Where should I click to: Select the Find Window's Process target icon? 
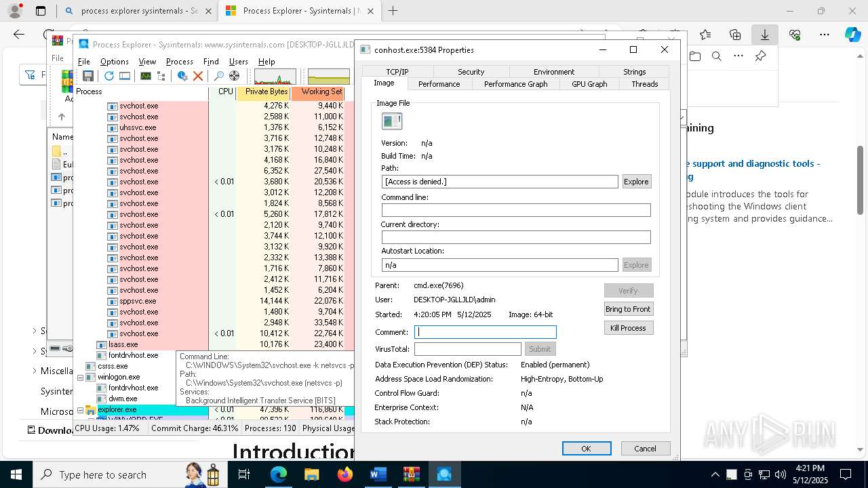tap(235, 76)
